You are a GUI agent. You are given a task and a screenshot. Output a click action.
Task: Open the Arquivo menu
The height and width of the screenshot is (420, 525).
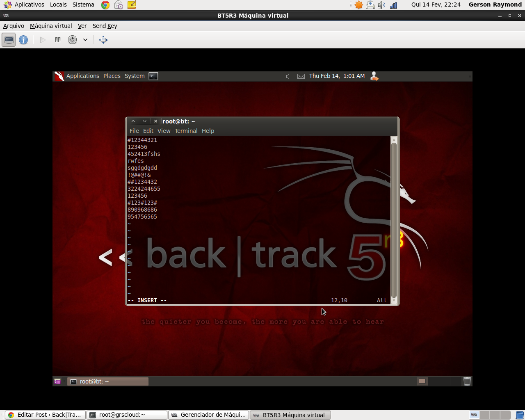point(14,26)
